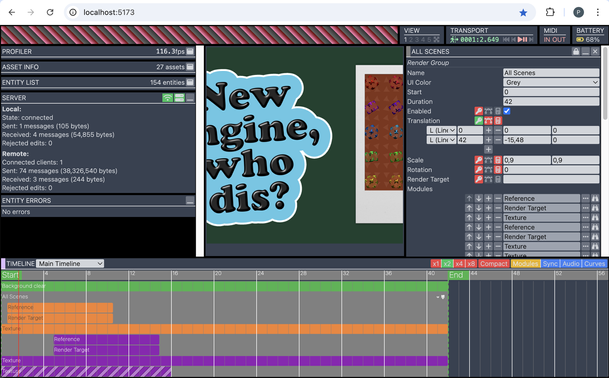The height and width of the screenshot is (378, 609).
Task: Add a new Translation keyframe row
Action: coord(488,150)
